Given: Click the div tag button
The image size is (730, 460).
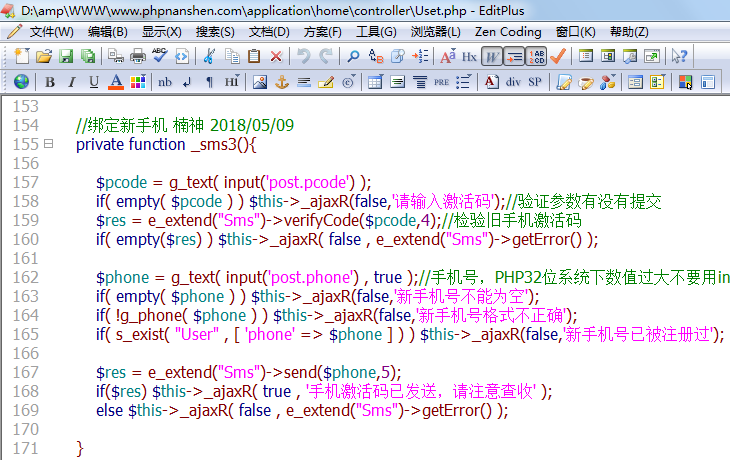Looking at the screenshot, I should (513, 82).
